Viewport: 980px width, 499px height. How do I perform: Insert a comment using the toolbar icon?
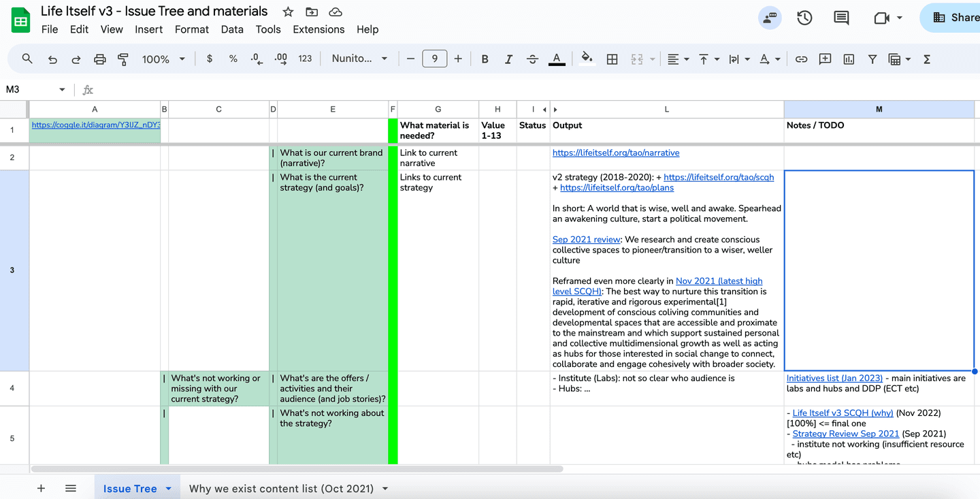(x=825, y=59)
